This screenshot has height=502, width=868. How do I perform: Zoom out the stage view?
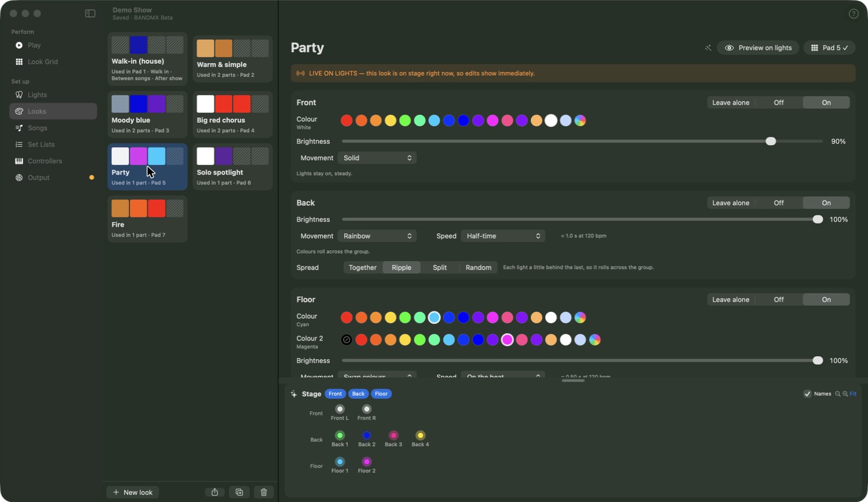[838, 394]
